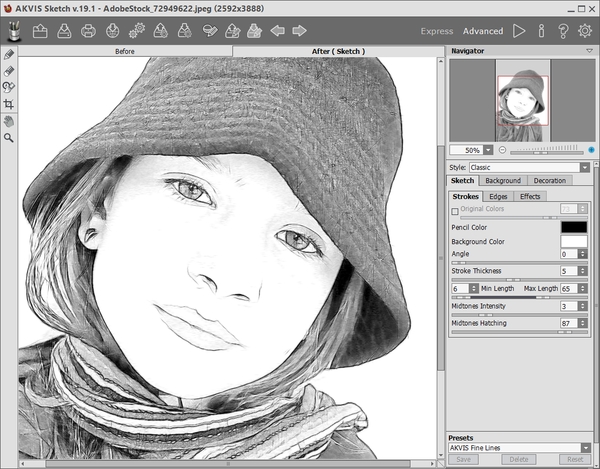Undo with the left arrow icon
This screenshot has width=600, height=469.
(x=277, y=31)
